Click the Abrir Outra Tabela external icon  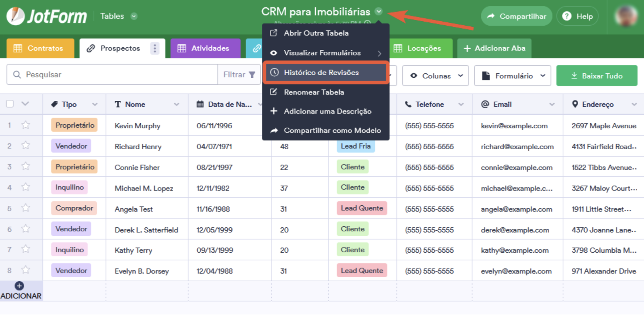[274, 33]
